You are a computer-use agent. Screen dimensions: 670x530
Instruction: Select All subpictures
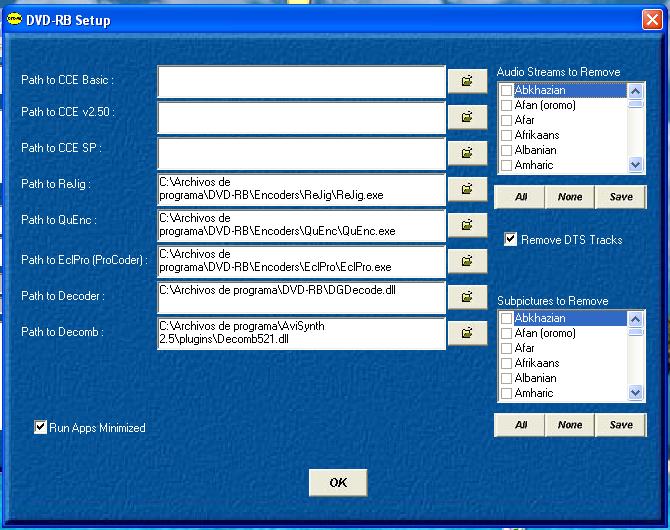(520, 425)
